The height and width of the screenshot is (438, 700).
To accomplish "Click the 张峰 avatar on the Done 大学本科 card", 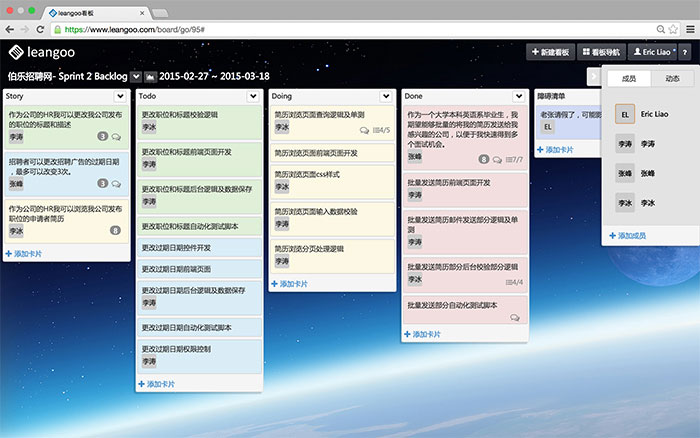I will point(415,157).
